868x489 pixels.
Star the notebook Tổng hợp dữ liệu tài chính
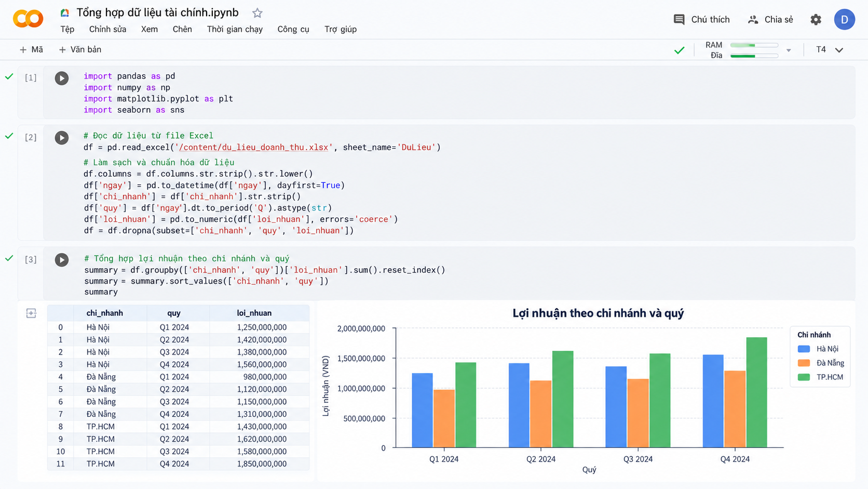click(257, 13)
